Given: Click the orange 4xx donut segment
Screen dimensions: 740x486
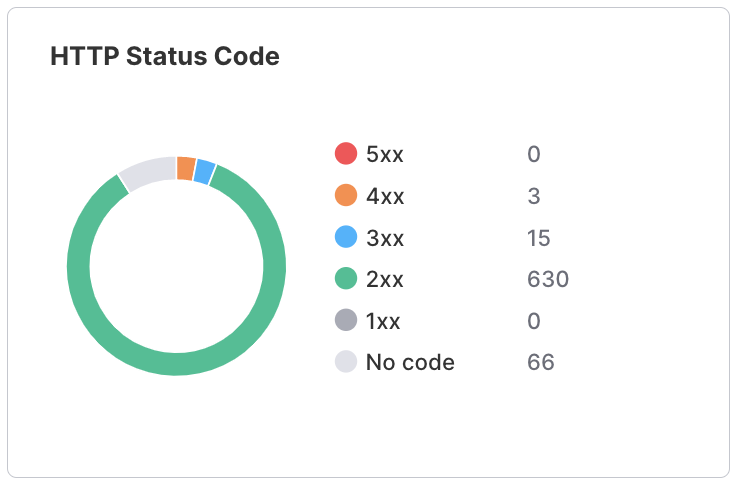Looking at the screenshot, I should 186,168.
